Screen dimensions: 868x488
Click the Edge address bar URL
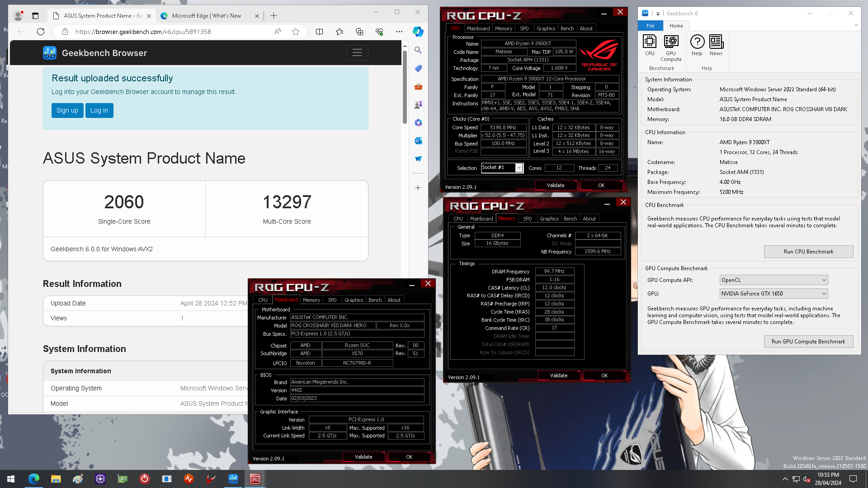(143, 32)
